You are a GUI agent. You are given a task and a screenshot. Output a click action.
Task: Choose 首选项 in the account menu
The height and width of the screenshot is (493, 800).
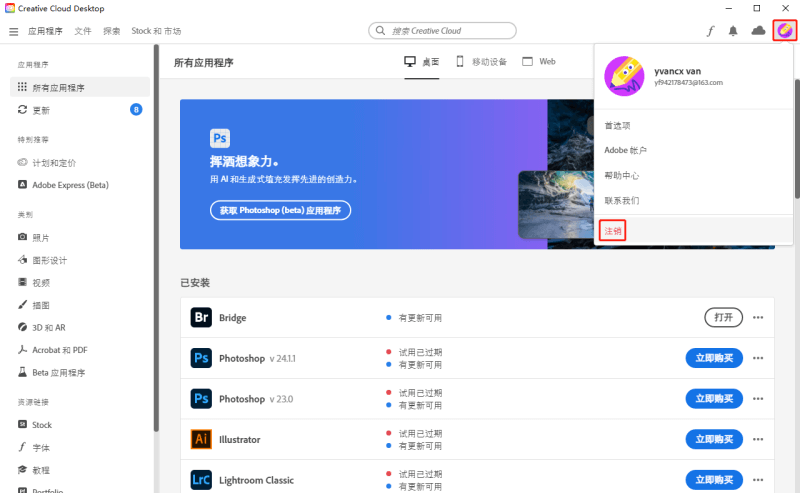(618, 126)
